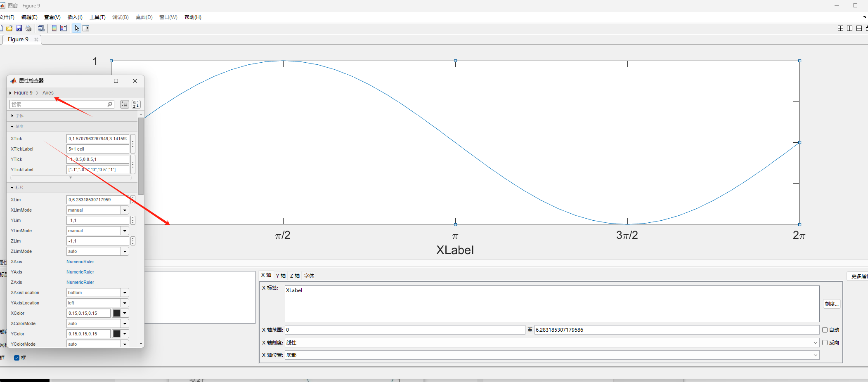Open the XAxisLocation dropdown
868x382 pixels.
(x=125, y=292)
